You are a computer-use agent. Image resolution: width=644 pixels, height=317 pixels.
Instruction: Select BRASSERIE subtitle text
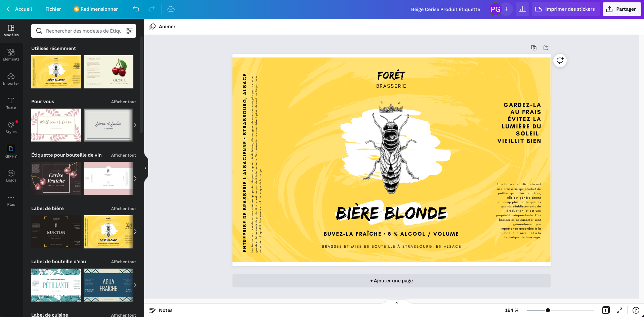[x=391, y=86]
